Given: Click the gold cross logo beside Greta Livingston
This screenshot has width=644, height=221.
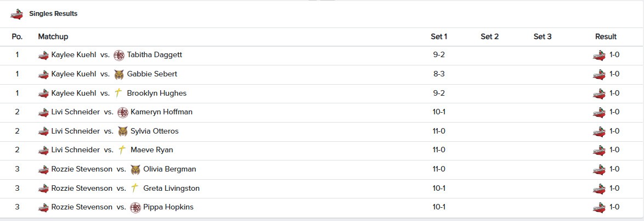Looking at the screenshot, I should (135, 188).
